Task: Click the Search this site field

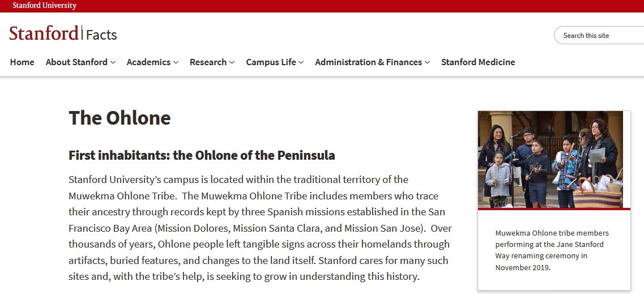Action: [599, 35]
